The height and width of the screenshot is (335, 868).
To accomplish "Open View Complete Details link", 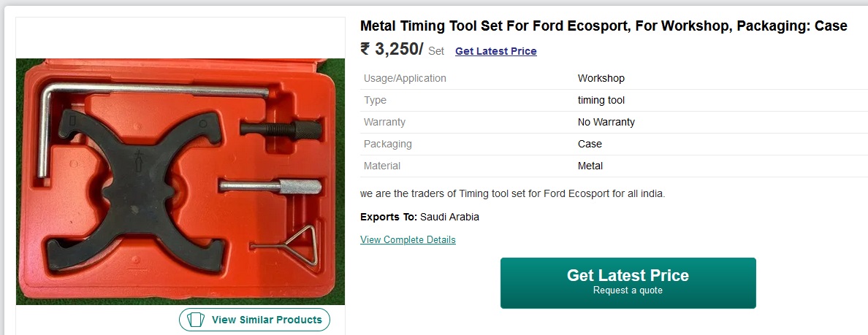I will 408,239.
